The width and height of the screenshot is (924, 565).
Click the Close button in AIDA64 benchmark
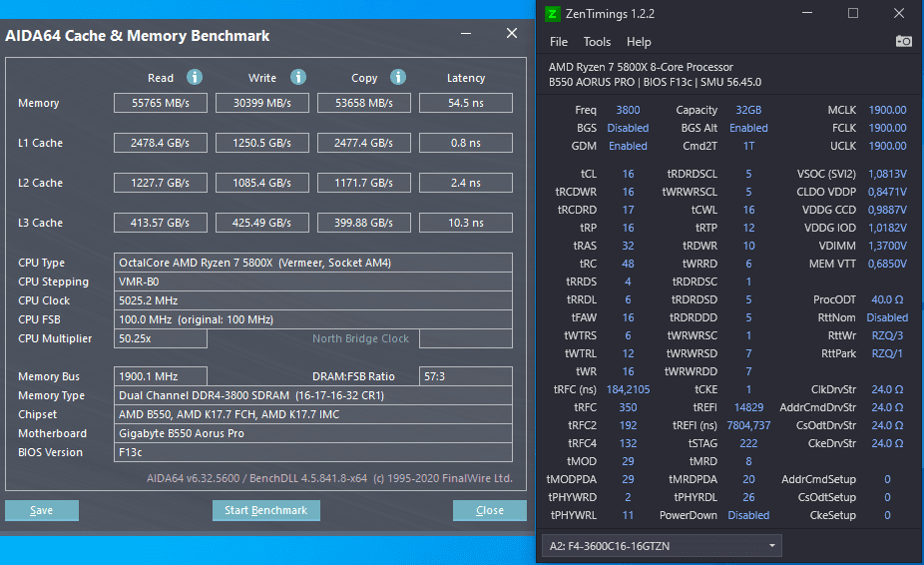pyautogui.click(x=490, y=510)
